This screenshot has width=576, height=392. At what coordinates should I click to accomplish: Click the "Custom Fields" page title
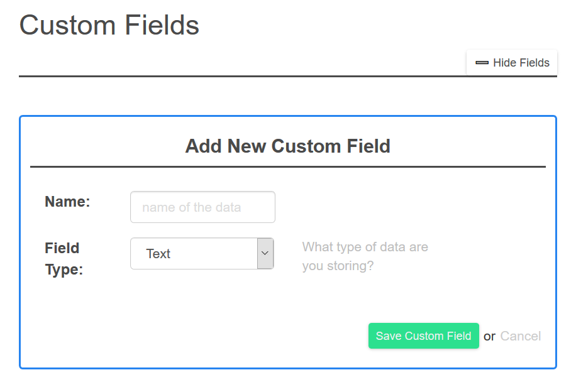click(109, 25)
